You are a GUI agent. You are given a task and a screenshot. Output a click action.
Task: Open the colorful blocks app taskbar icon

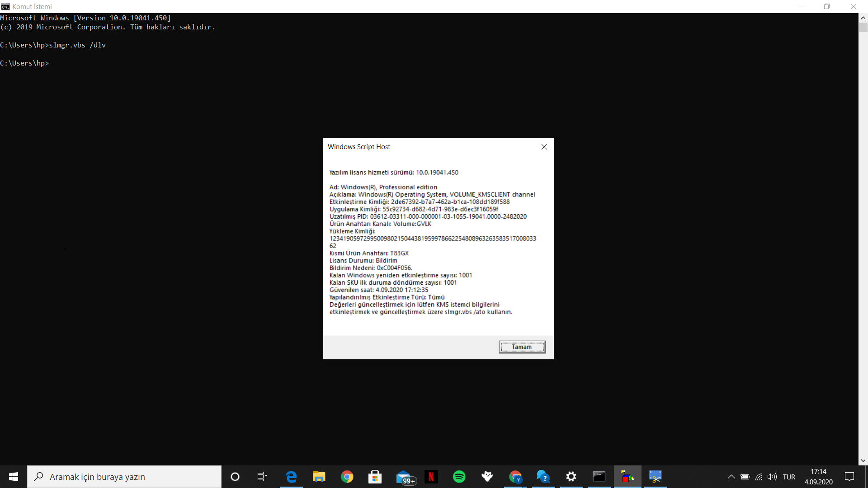point(627,477)
